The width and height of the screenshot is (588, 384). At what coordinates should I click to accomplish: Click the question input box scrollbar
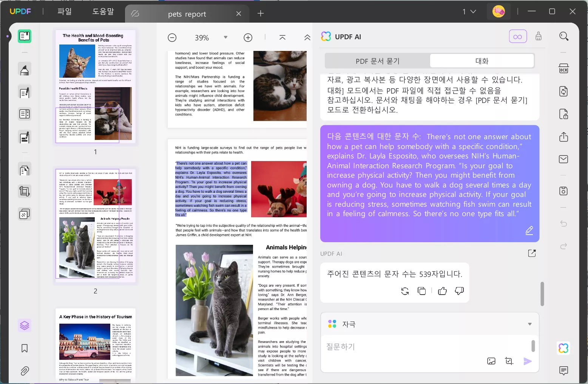click(533, 346)
